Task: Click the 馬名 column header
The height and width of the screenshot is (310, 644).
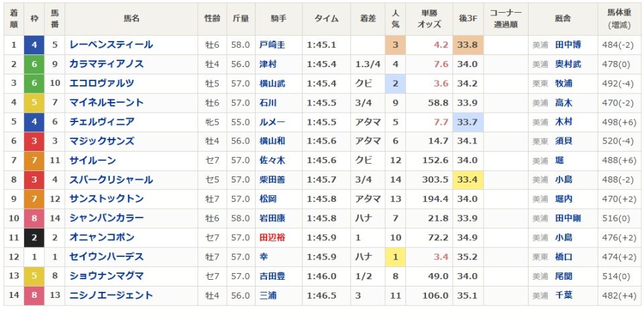Action: point(131,19)
